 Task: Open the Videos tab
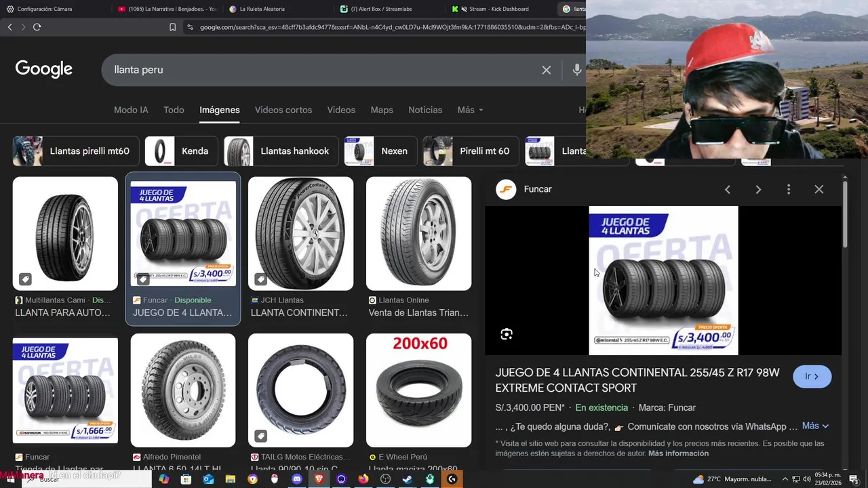[x=341, y=110]
